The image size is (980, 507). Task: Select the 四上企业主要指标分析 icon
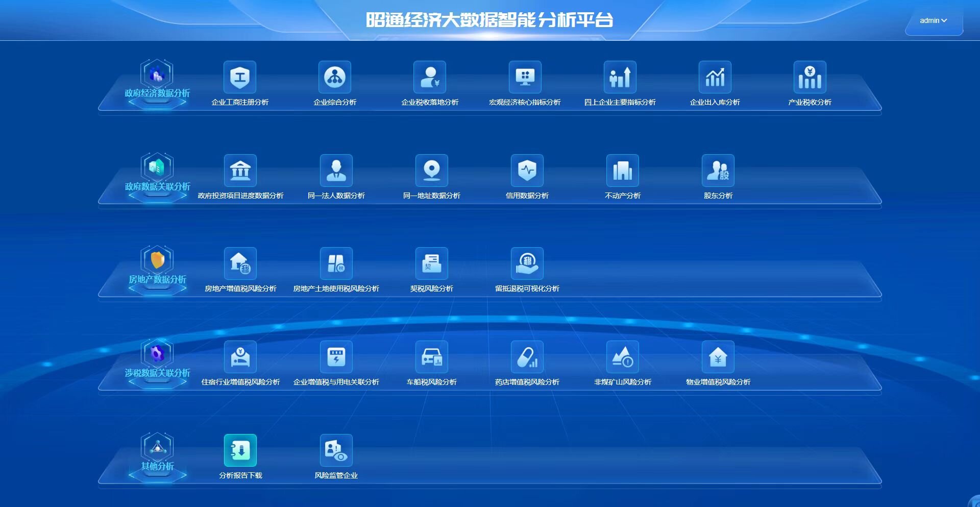620,77
